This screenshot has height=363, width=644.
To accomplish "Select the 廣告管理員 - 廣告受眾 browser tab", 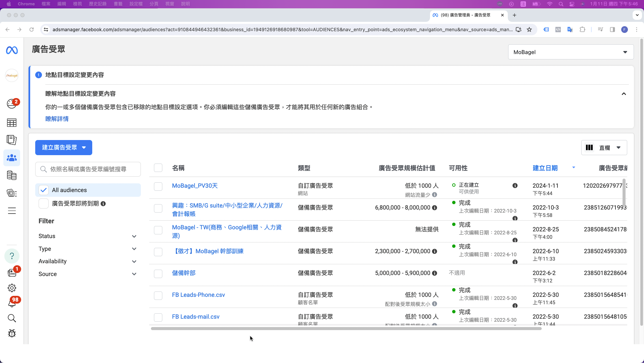I will pos(468,15).
